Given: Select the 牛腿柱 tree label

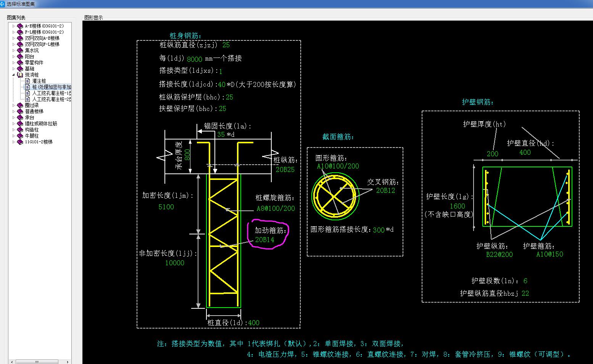Looking at the screenshot, I should click(x=32, y=136).
